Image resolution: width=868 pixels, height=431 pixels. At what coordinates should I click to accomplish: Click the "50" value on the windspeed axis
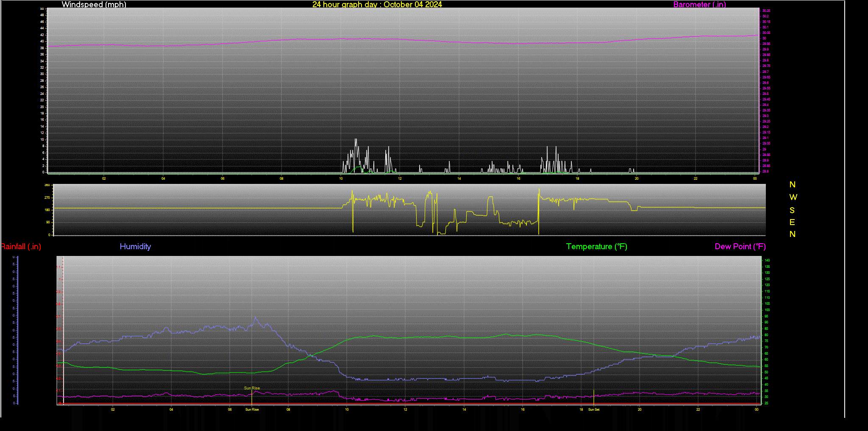tap(42, 8)
